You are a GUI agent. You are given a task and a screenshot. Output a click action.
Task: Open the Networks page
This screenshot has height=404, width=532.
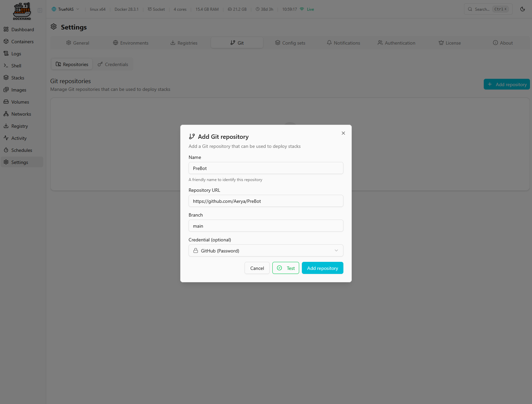coord(21,114)
